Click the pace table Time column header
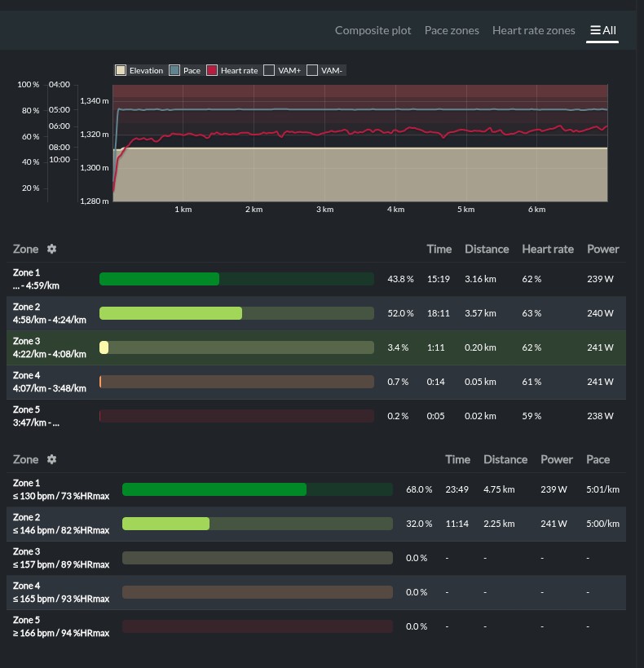 pos(439,250)
